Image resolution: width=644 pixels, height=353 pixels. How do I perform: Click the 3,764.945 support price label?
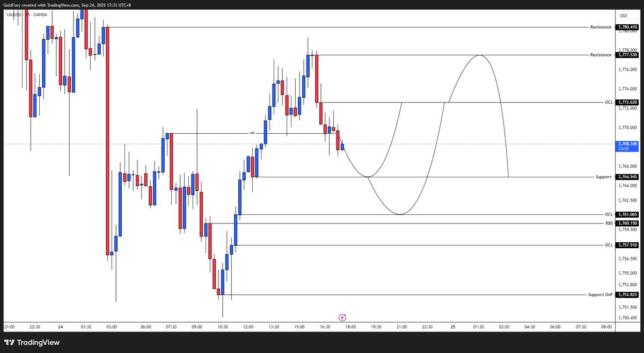pyautogui.click(x=627, y=177)
